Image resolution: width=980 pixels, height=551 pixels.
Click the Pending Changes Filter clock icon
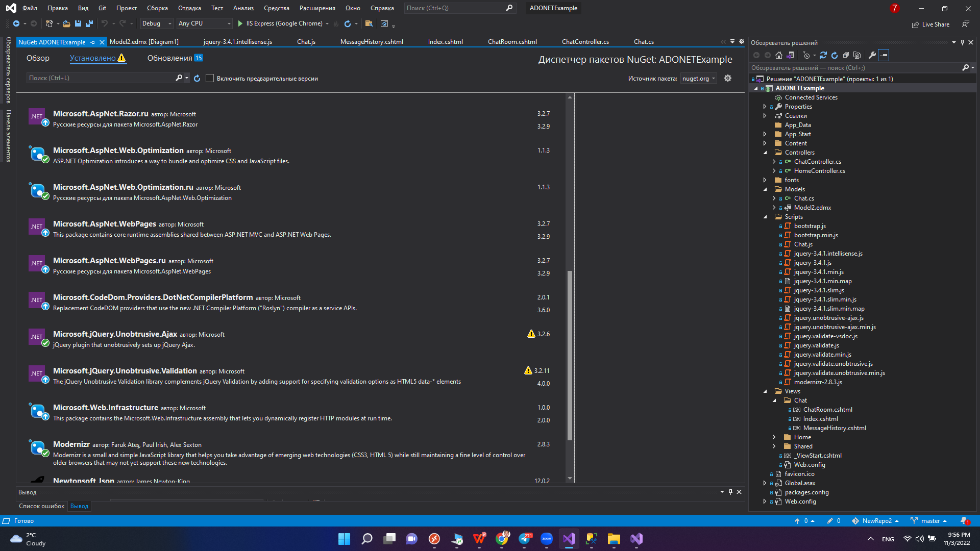(806, 55)
